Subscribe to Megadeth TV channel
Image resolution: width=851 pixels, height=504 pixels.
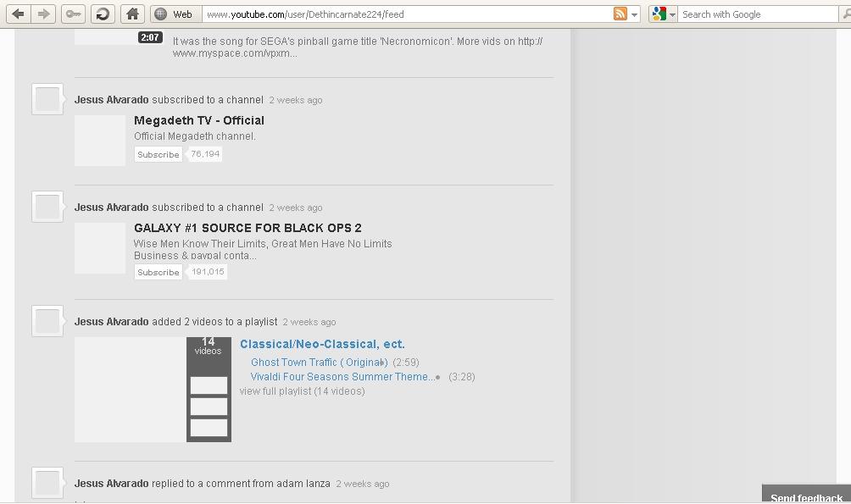pos(158,155)
